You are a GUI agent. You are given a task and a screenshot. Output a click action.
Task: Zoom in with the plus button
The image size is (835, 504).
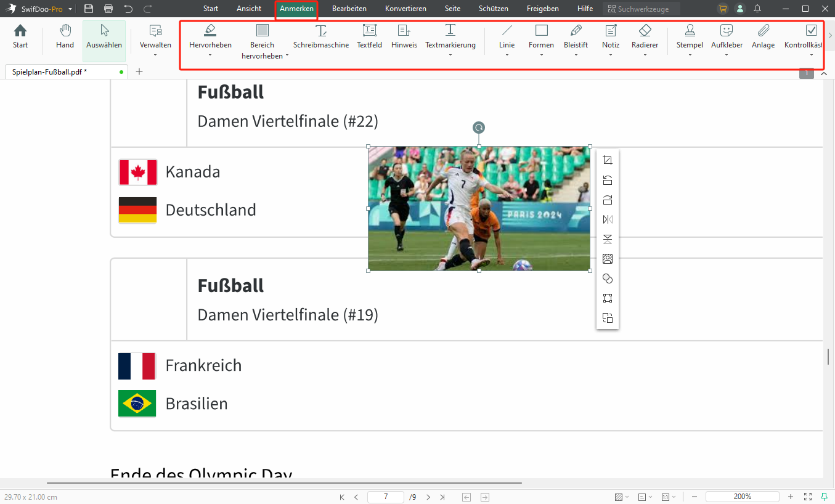(x=791, y=497)
